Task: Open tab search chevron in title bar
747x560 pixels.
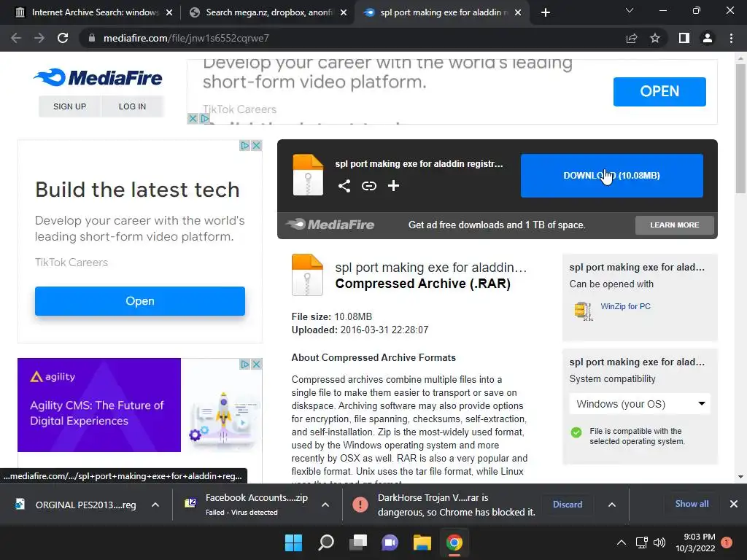Action: [630, 10]
